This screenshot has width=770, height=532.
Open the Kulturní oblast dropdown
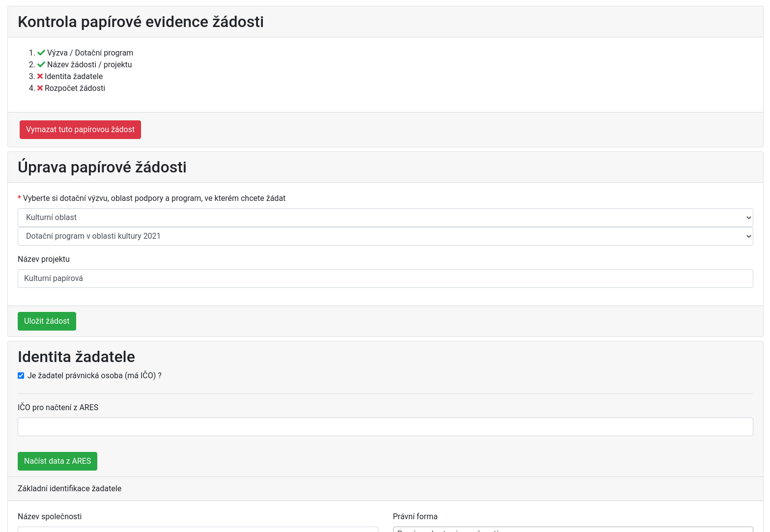pos(385,218)
